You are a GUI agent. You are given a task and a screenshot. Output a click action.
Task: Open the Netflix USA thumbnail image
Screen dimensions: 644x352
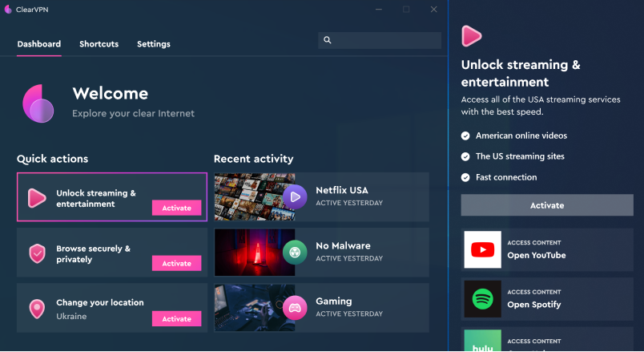(248, 196)
